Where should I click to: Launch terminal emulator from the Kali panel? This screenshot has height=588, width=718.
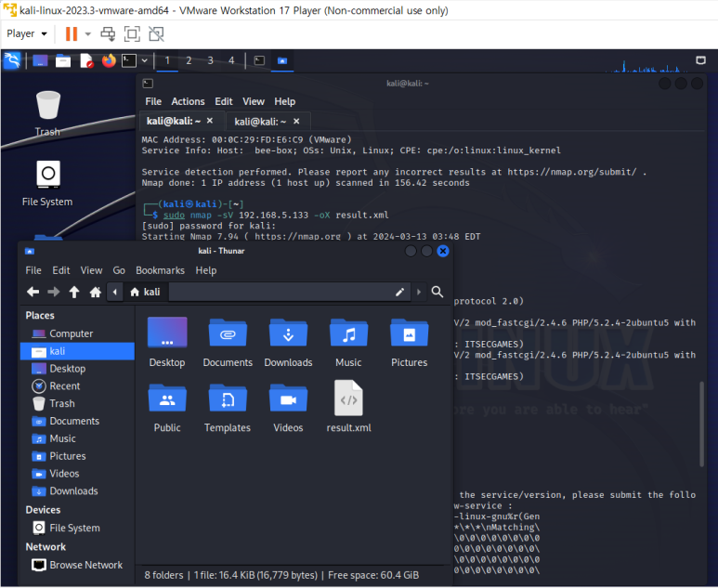coord(129,60)
